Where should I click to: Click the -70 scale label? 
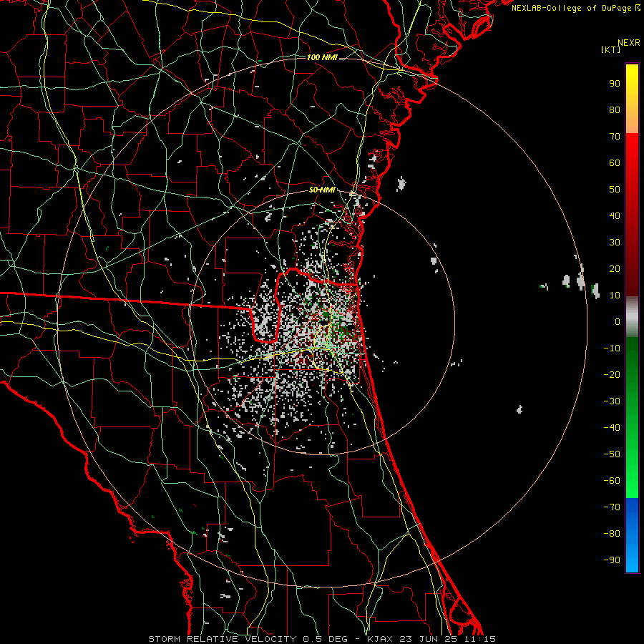click(x=612, y=507)
